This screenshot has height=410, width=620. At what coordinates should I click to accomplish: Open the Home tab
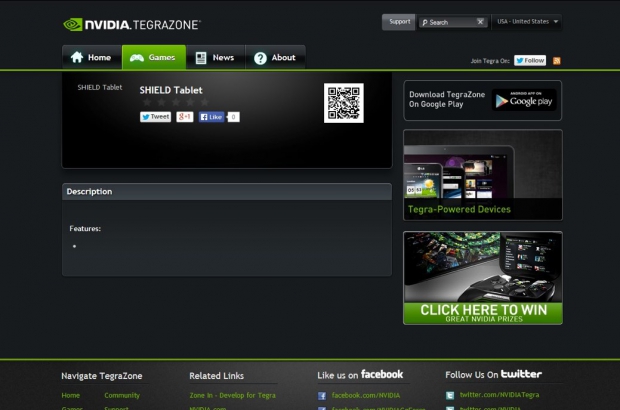(92, 57)
